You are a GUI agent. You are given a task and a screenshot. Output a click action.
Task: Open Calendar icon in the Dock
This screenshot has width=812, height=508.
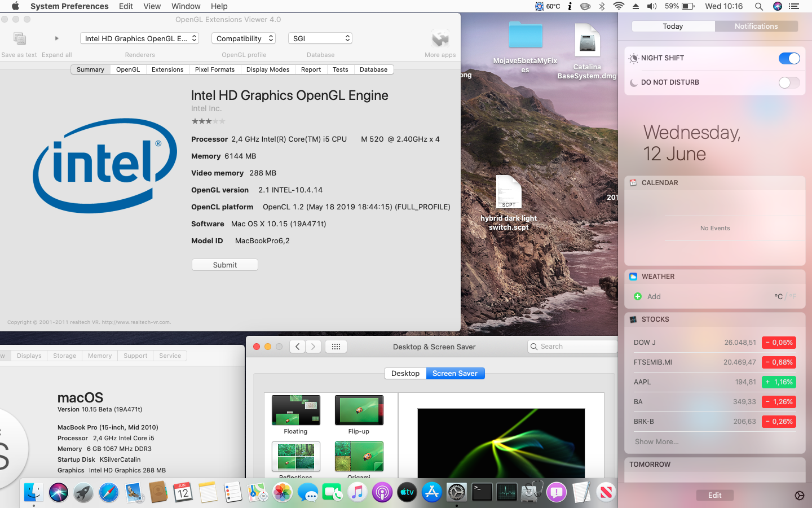pos(183,492)
